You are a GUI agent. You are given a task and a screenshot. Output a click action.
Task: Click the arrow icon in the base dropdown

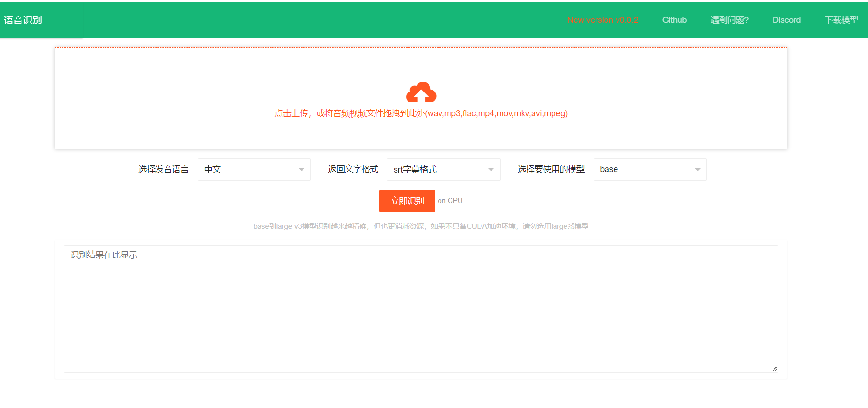click(697, 170)
